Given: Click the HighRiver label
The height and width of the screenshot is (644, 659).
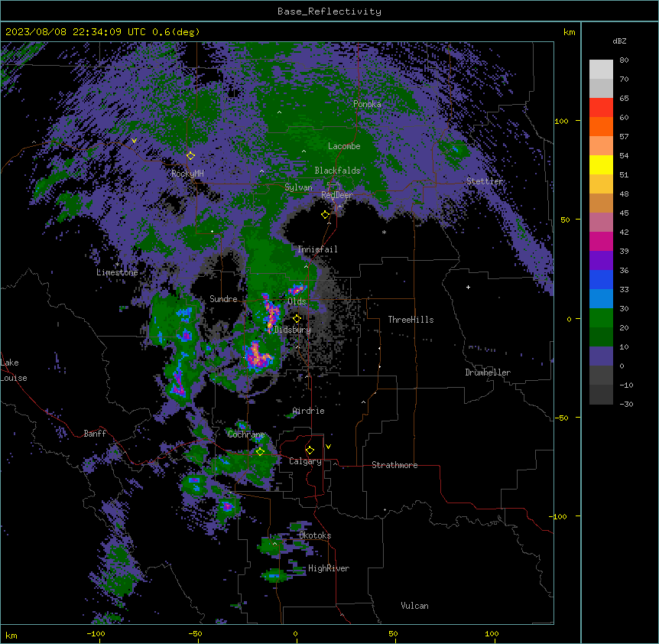Looking at the screenshot, I should tap(329, 568).
